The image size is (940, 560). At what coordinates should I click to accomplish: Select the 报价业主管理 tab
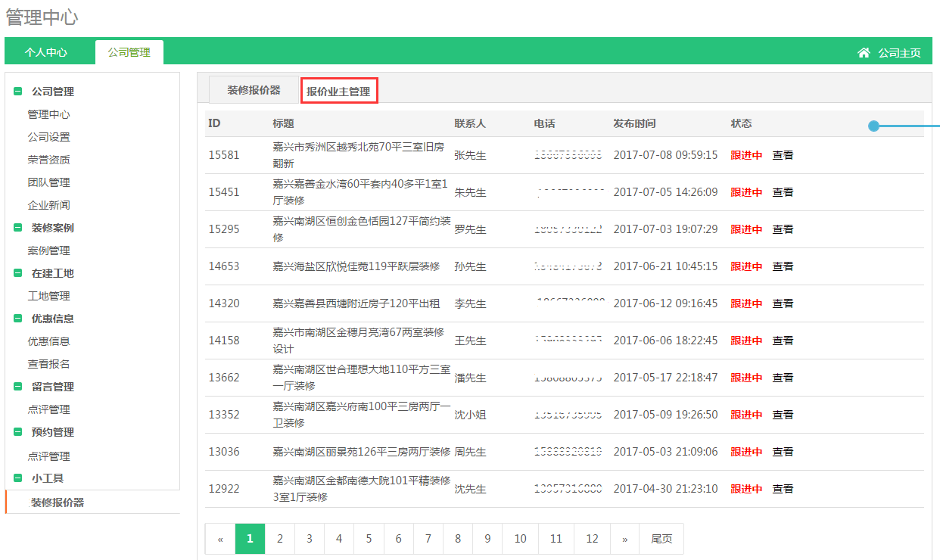[338, 92]
